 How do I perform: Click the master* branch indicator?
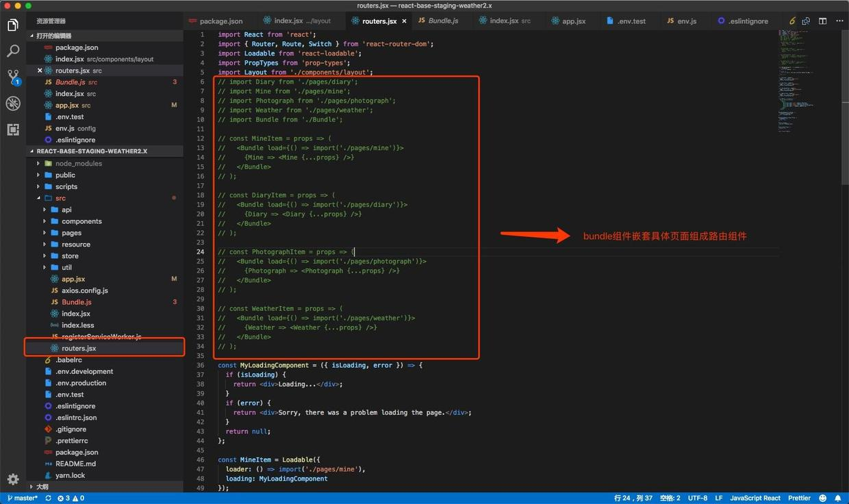pyautogui.click(x=23, y=499)
